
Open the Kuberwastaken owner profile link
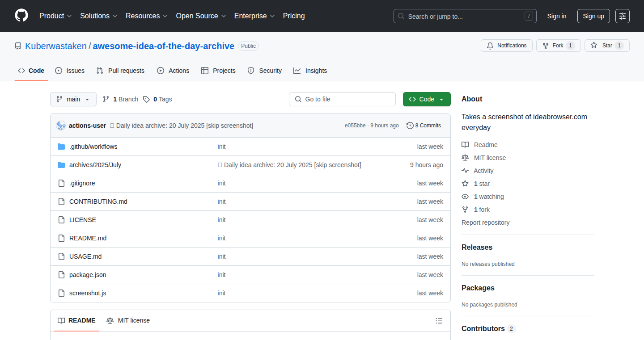pos(56,46)
